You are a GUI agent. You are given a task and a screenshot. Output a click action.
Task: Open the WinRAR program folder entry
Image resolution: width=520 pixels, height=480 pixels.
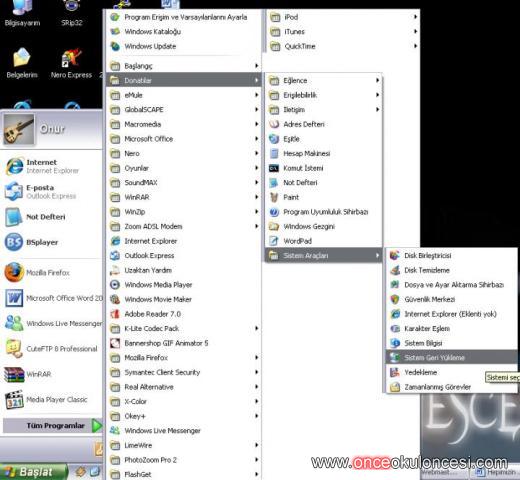(184, 197)
